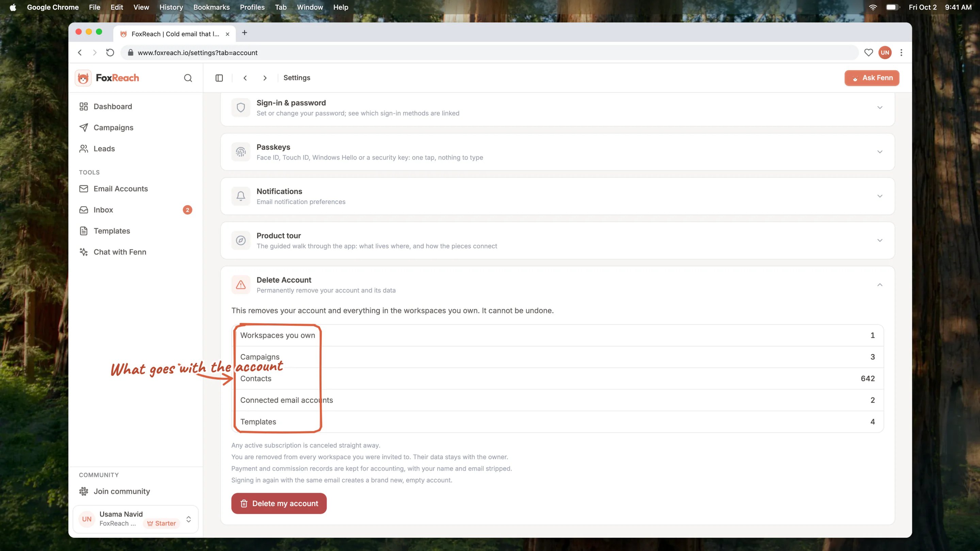Click the Wi-Fi icon in menu bar
The image size is (980, 551).
[x=873, y=7]
